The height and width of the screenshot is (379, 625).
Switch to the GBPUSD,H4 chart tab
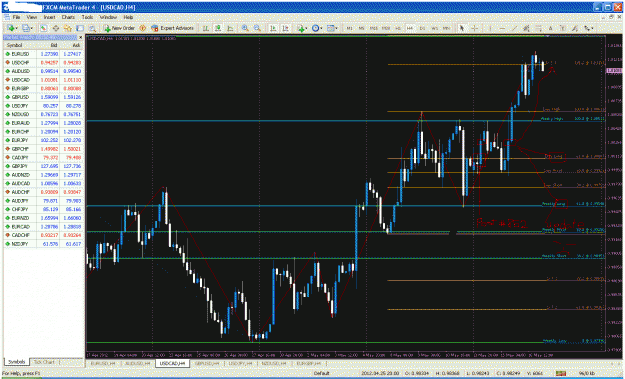pos(206,363)
